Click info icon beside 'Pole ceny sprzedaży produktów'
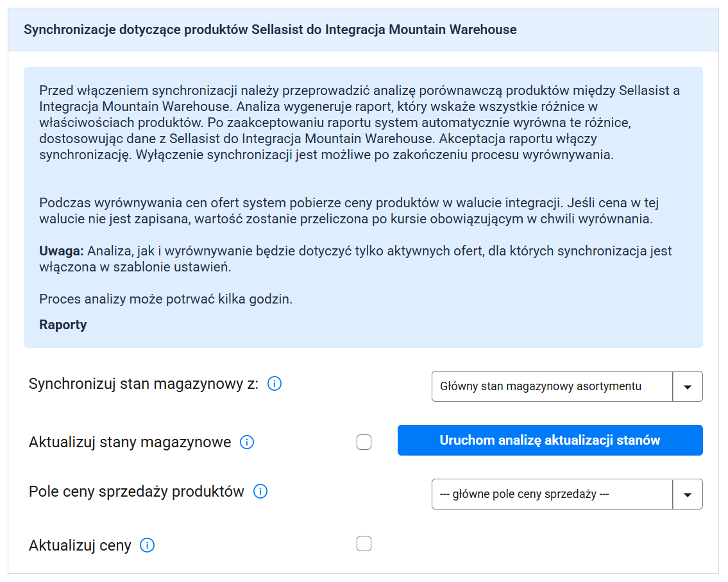The height and width of the screenshot is (582, 728). pos(260,492)
